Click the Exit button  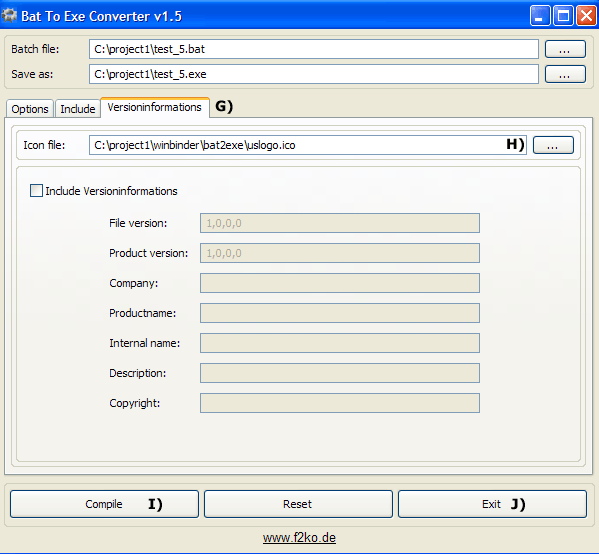pos(492,504)
